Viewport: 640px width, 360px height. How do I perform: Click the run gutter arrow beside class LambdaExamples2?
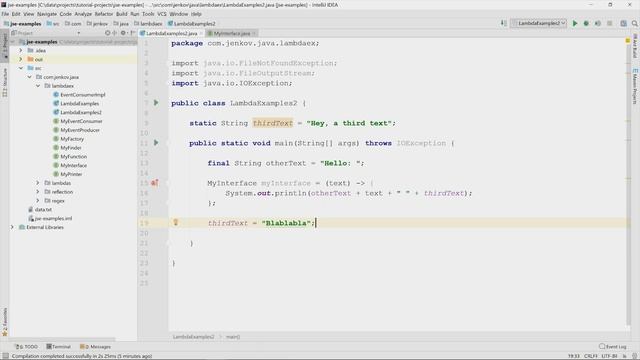pyautogui.click(x=156, y=103)
